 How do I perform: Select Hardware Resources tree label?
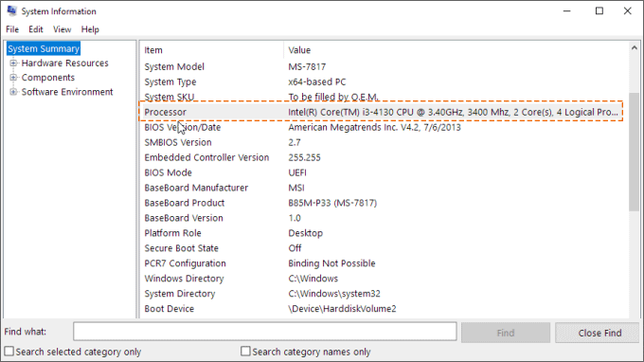point(65,63)
